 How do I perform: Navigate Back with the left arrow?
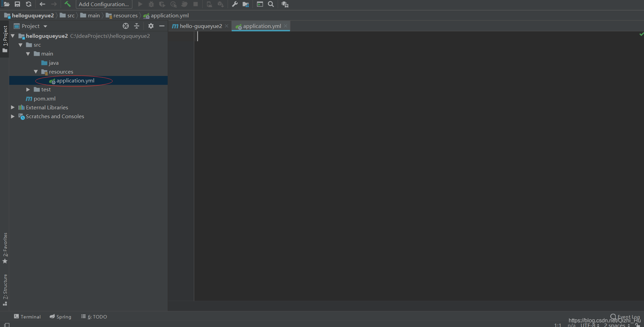tap(43, 4)
